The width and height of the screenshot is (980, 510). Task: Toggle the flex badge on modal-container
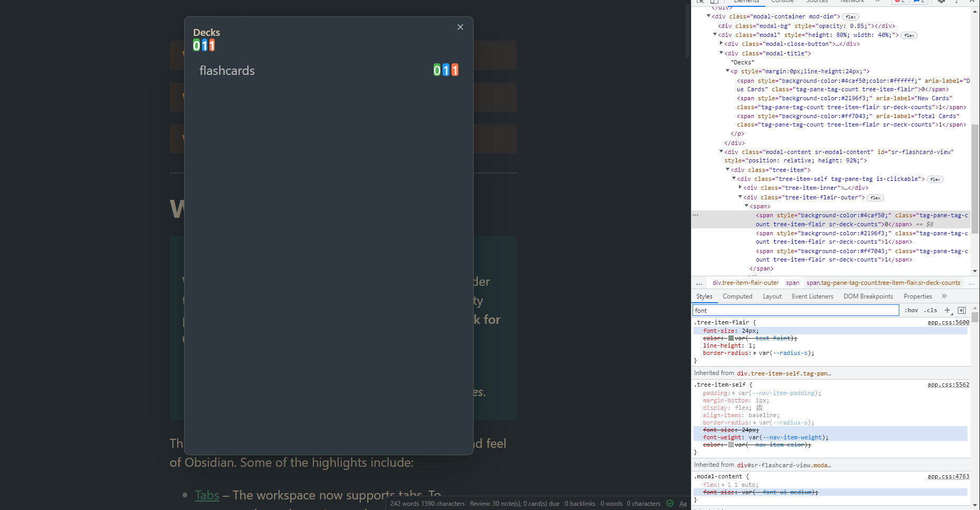point(850,16)
